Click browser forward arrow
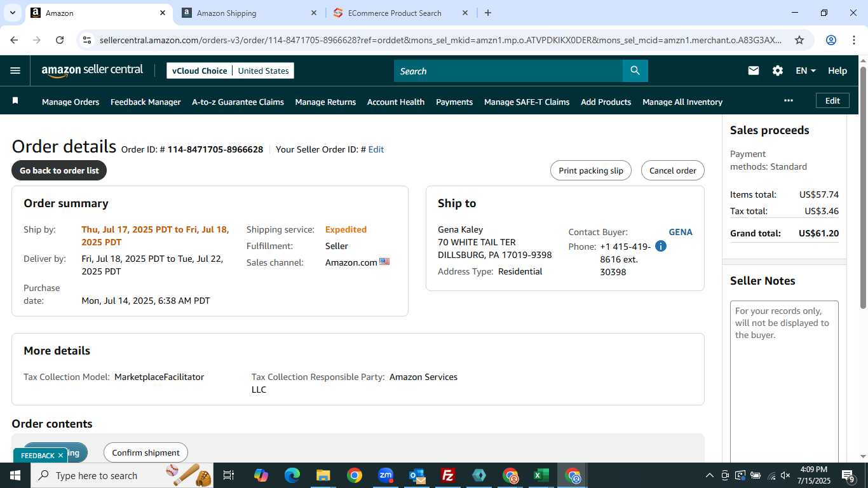This screenshot has height=488, width=868. [37, 40]
